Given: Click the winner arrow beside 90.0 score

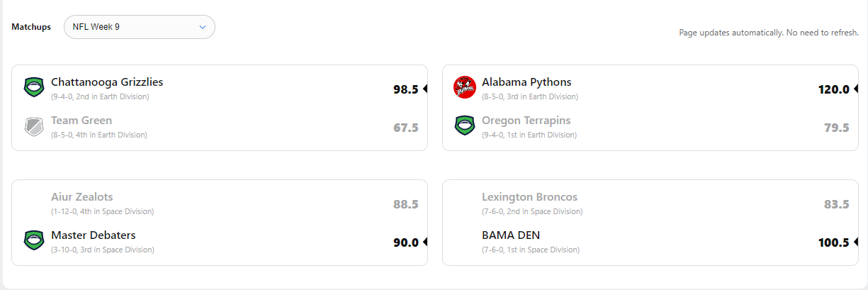Looking at the screenshot, I should tap(425, 242).
